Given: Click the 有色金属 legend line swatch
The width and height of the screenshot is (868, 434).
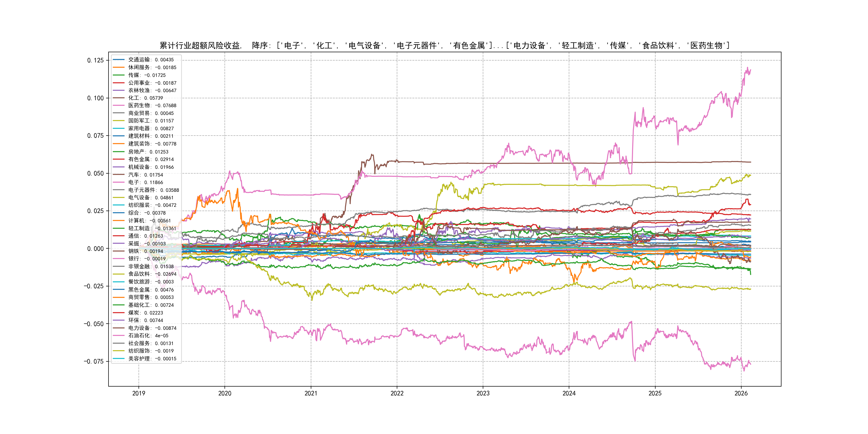Looking at the screenshot, I should click(119, 159).
